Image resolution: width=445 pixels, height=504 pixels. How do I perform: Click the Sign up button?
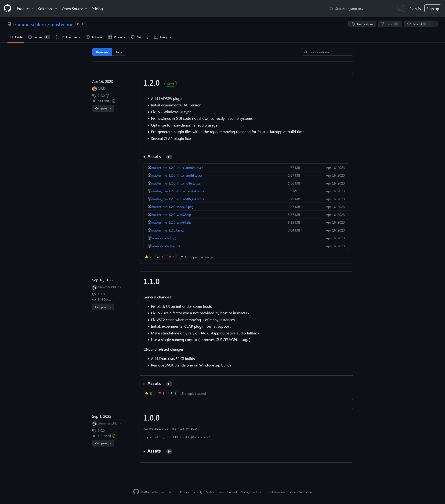pyautogui.click(x=433, y=9)
